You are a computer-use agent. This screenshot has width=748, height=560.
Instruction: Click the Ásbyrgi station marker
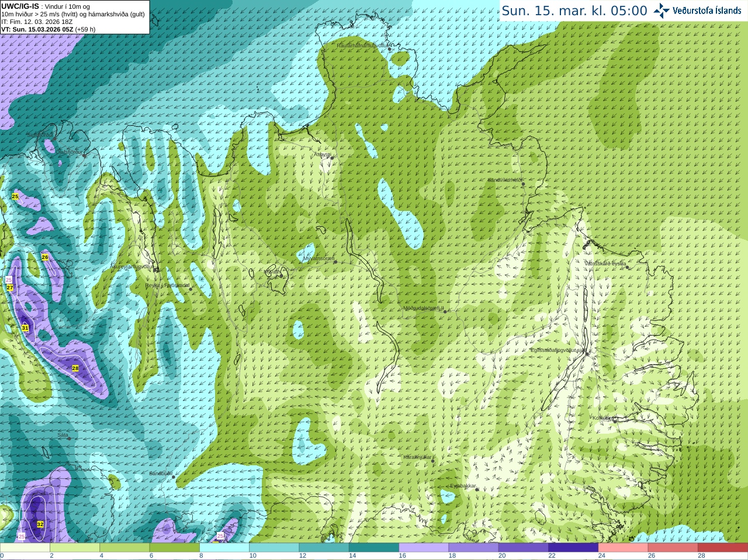[332, 158]
